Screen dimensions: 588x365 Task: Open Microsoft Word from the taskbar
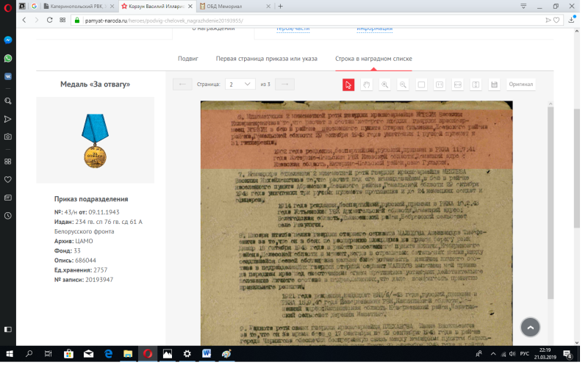click(x=207, y=354)
